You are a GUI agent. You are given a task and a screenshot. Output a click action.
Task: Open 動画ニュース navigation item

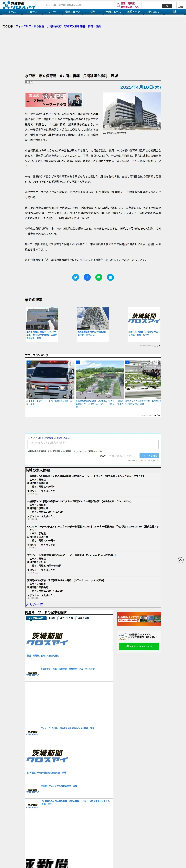(x=73, y=12)
